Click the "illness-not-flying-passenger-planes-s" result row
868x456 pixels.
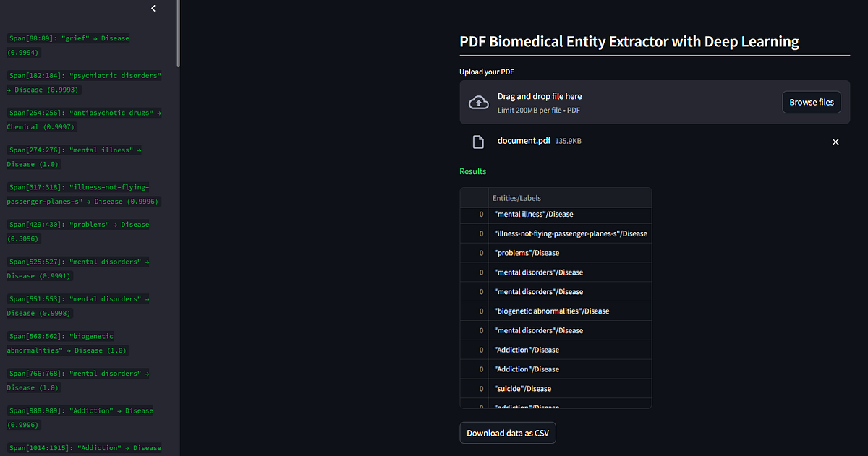click(570, 233)
